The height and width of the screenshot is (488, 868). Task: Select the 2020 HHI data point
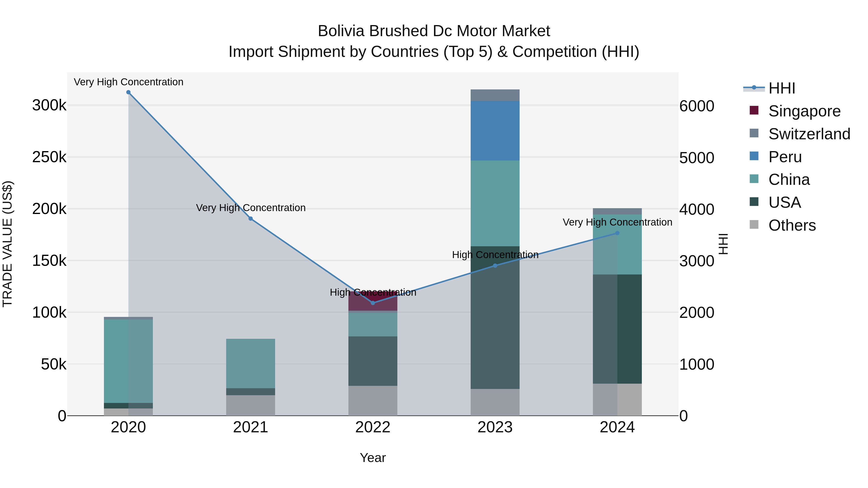point(128,92)
